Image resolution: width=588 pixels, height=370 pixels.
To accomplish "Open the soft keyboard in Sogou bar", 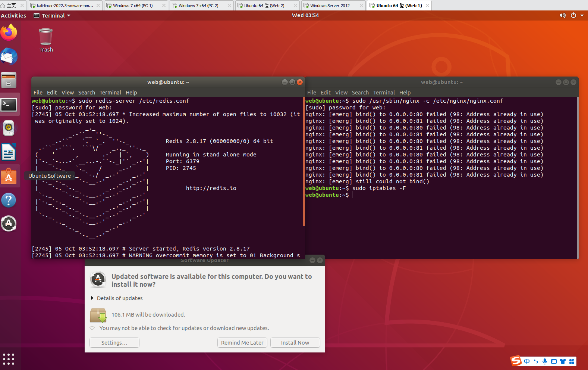I will pyautogui.click(x=554, y=361).
